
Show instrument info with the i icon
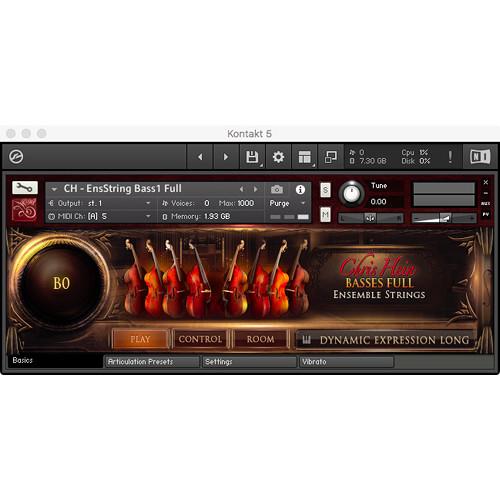pyautogui.click(x=300, y=189)
